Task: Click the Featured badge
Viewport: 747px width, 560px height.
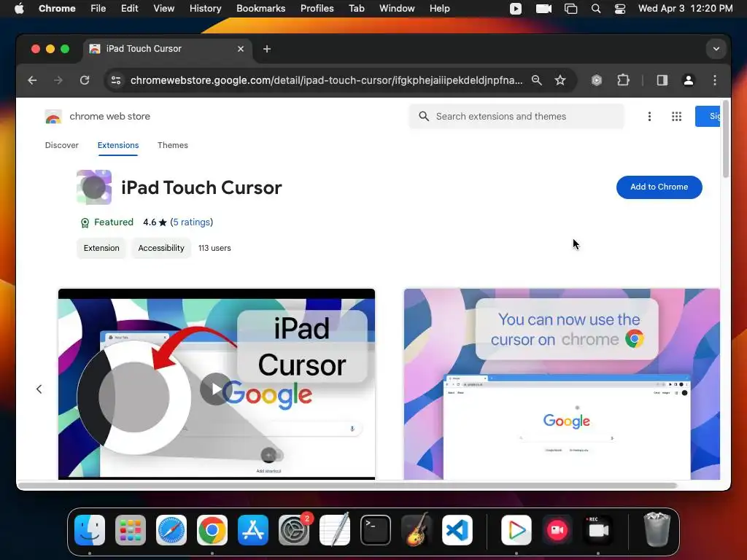Action: pyautogui.click(x=107, y=222)
